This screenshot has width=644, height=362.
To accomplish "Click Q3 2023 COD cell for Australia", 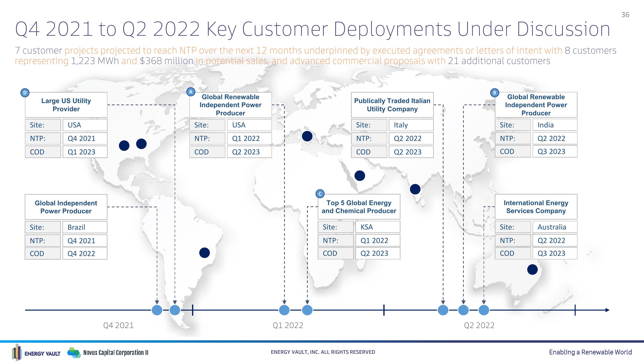I will 555,253.
